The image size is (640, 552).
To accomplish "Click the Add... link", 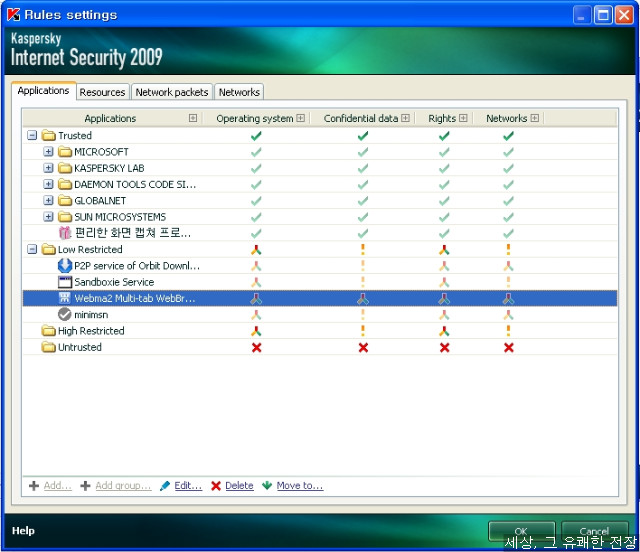I will click(58, 485).
